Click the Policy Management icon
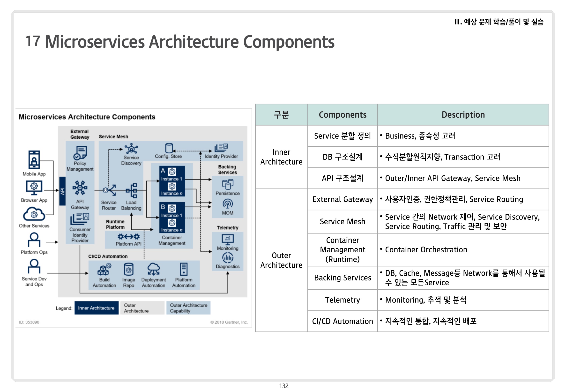This screenshot has width=566, height=392. coord(80,153)
